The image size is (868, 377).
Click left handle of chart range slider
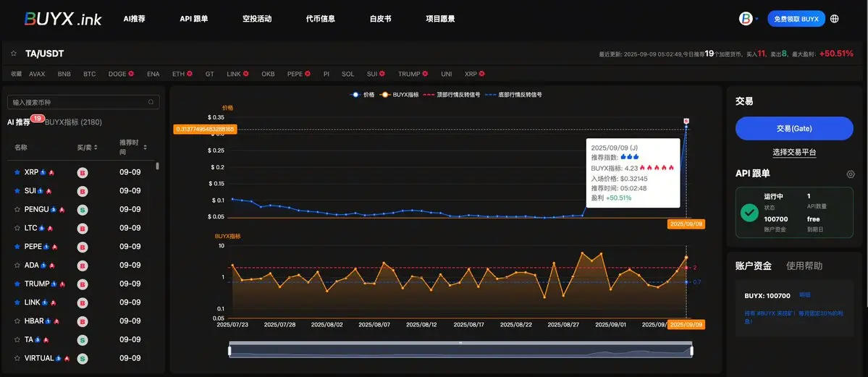click(229, 350)
